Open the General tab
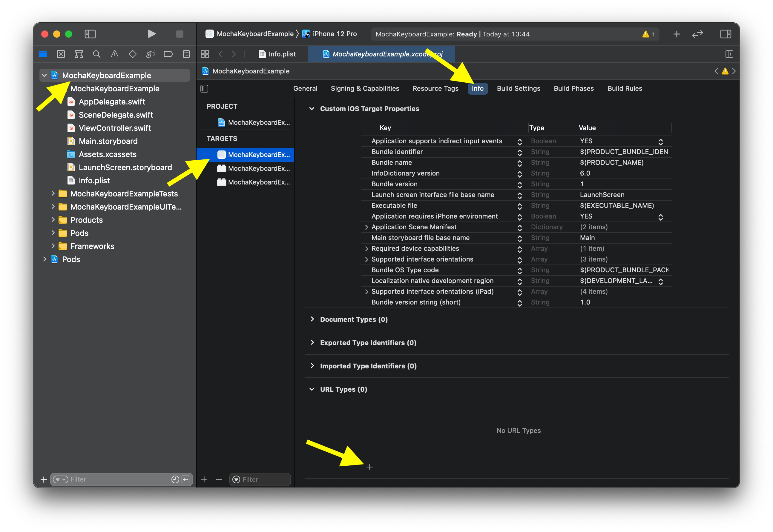 click(x=305, y=89)
